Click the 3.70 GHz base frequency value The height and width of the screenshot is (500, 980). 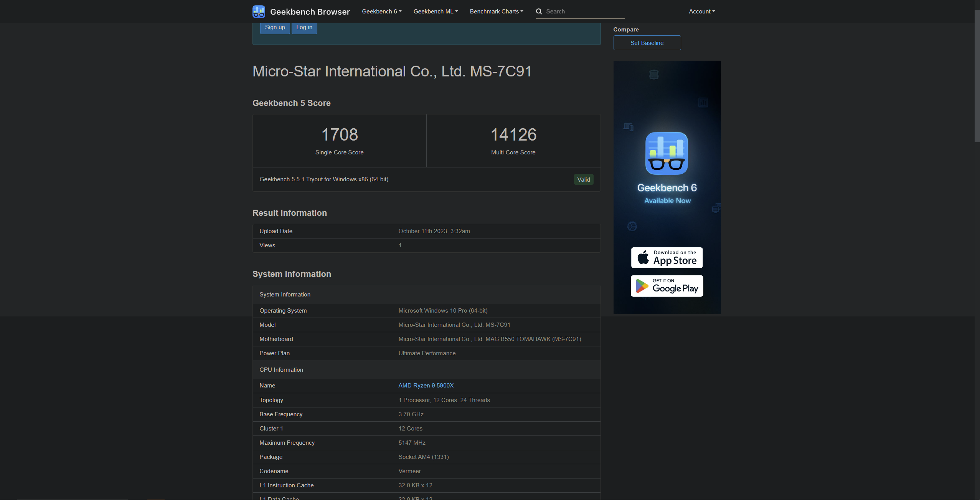411,414
